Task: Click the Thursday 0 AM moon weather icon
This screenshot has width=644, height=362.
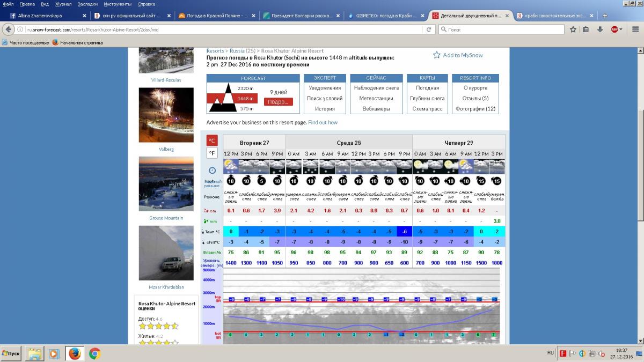Action: coord(420,166)
